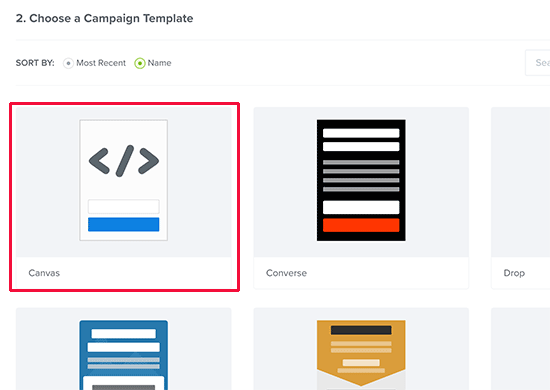
Task: Select the Most Recent sort radio button
Action: tap(68, 63)
